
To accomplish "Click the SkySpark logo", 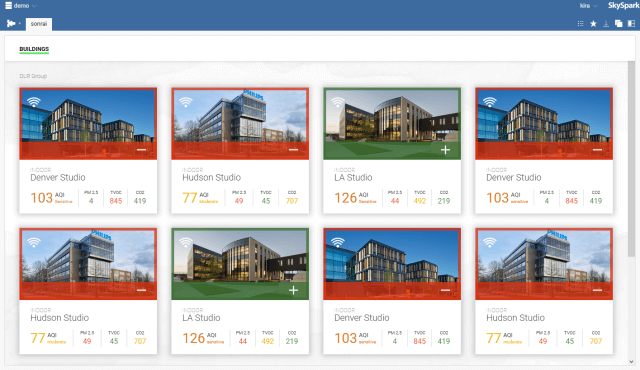I will (623, 6).
